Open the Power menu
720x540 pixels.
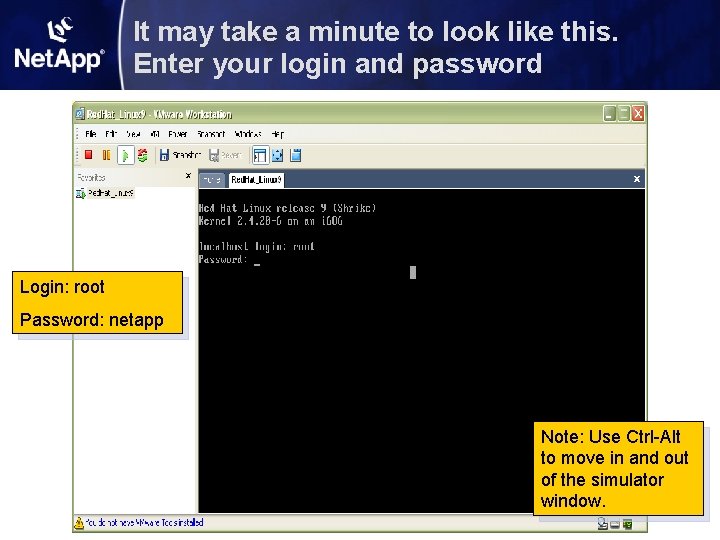tap(178, 134)
